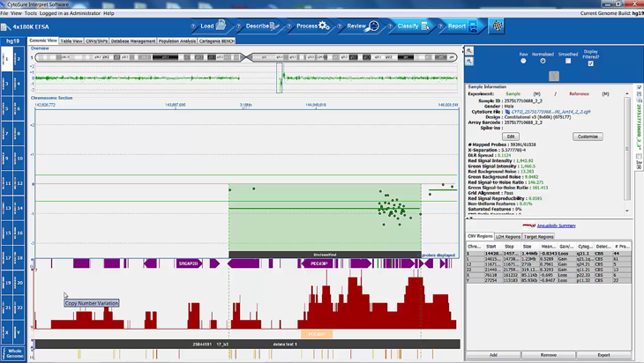Click the Unclassified label under the CNV region

(x=325, y=255)
